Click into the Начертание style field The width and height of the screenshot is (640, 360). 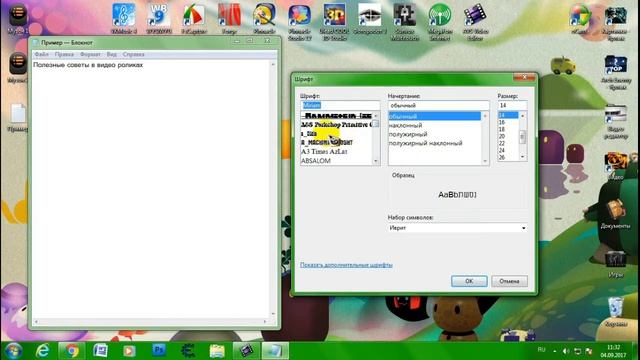(x=438, y=105)
